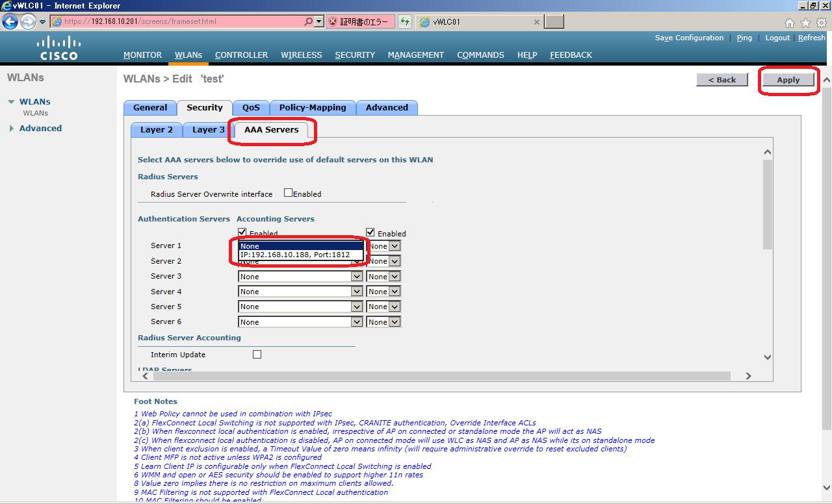This screenshot has height=504, width=832.
Task: Collapse the WLANs sidebar section
Action: click(x=11, y=102)
